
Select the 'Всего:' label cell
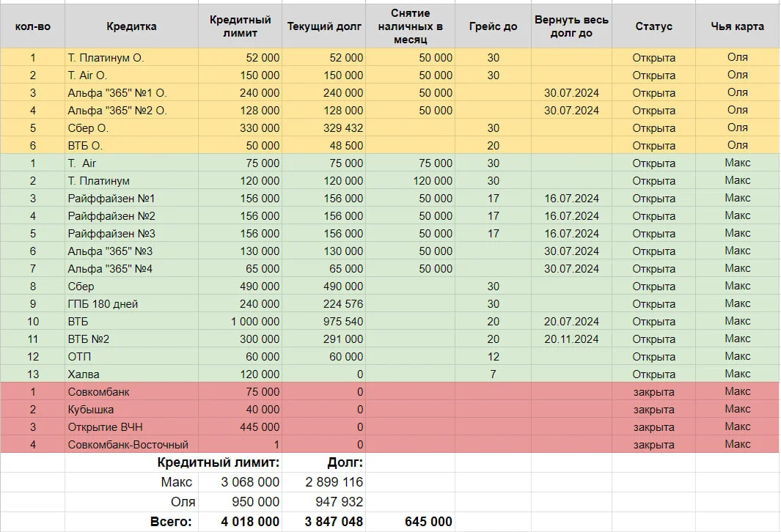click(x=131, y=522)
